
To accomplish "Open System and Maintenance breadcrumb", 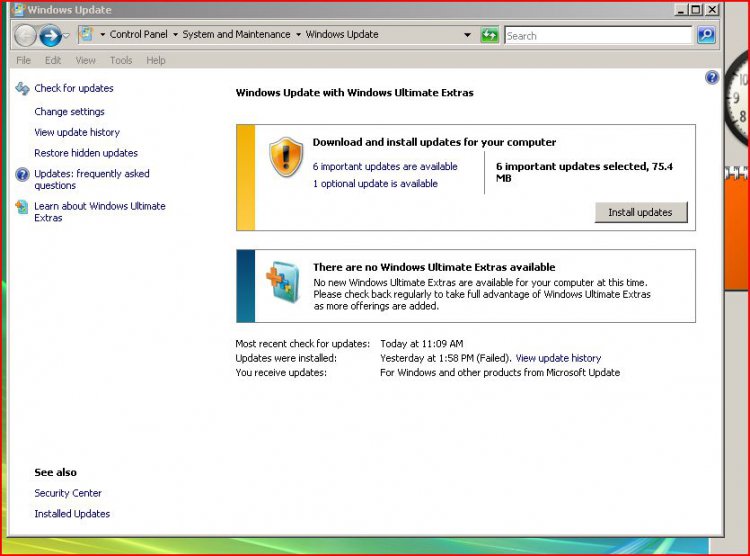I will point(236,34).
